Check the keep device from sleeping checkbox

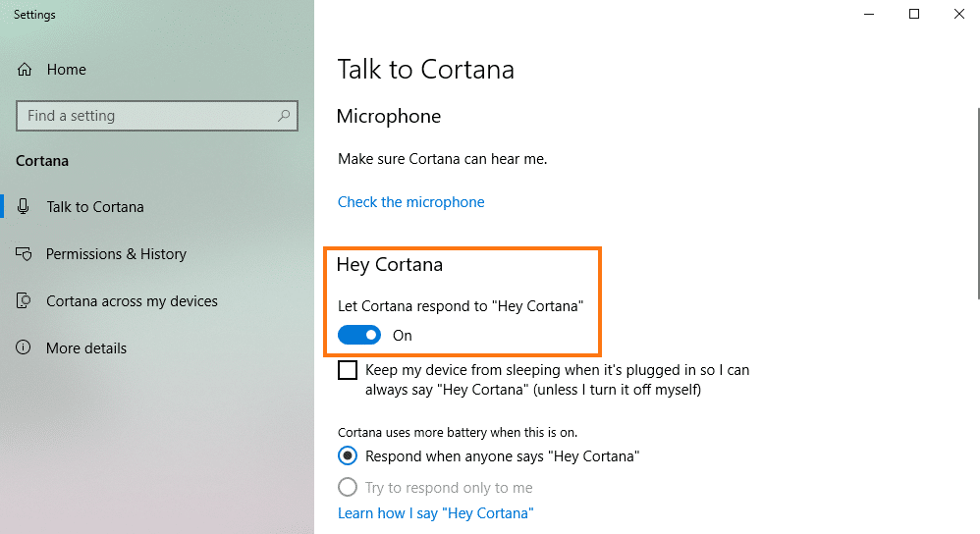pos(348,370)
